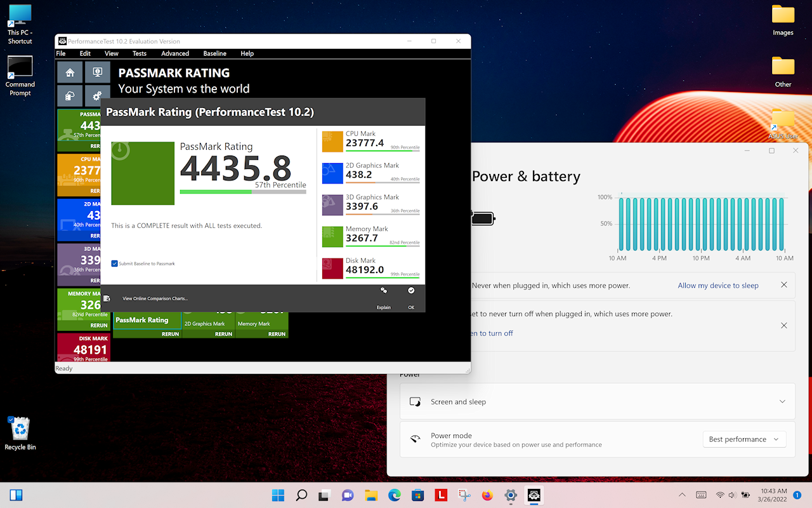Open the Help menu
The image size is (812, 508).
247,53
